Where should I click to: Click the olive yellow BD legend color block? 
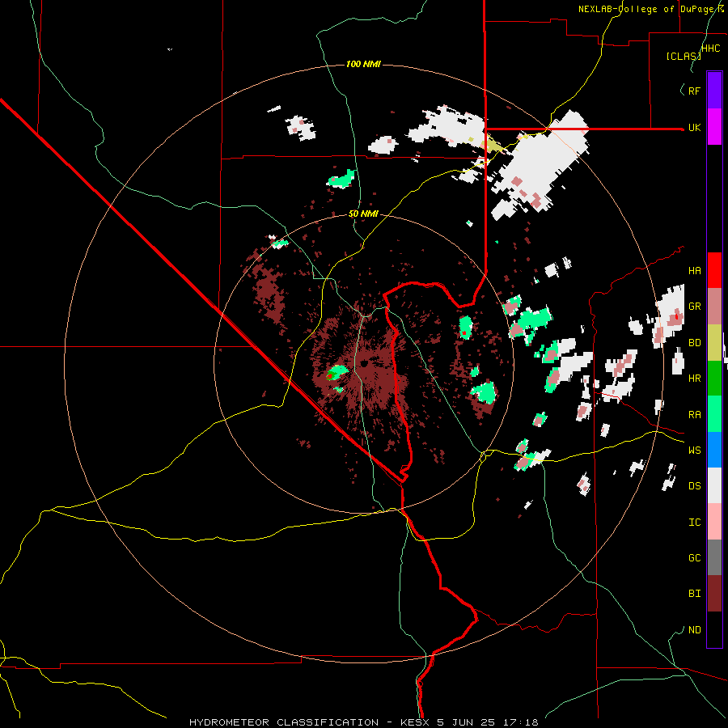pos(714,343)
